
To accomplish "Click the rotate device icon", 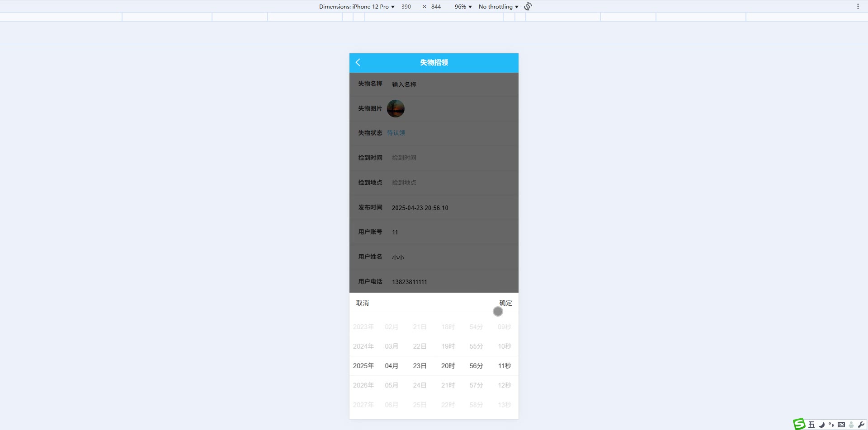I will 528,6.
